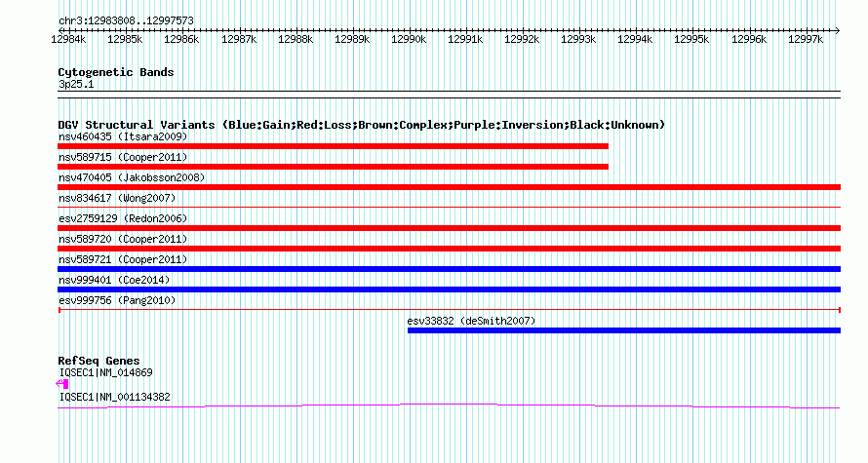Select thin red line under esv999756
The image size is (868, 463).
(x=450, y=310)
